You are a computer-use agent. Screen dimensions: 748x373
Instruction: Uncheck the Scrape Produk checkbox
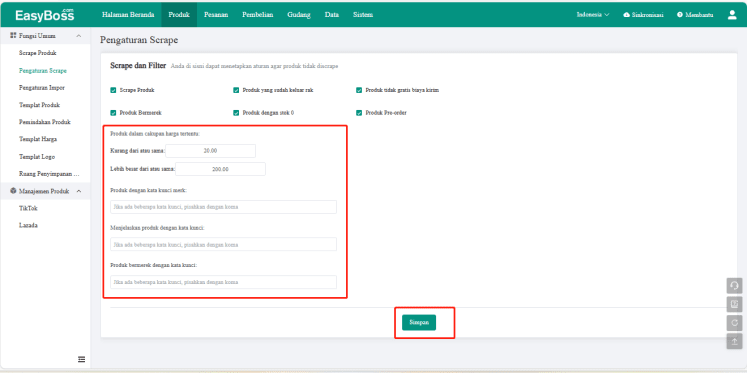click(114, 90)
